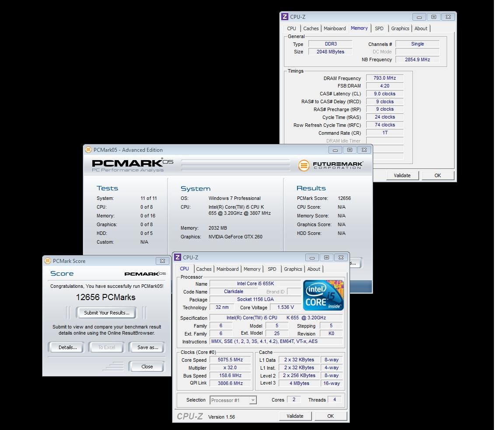Click the Threads count field showing 4
Image resolution: width=504 pixels, height=430 pixels.
pos(335,399)
